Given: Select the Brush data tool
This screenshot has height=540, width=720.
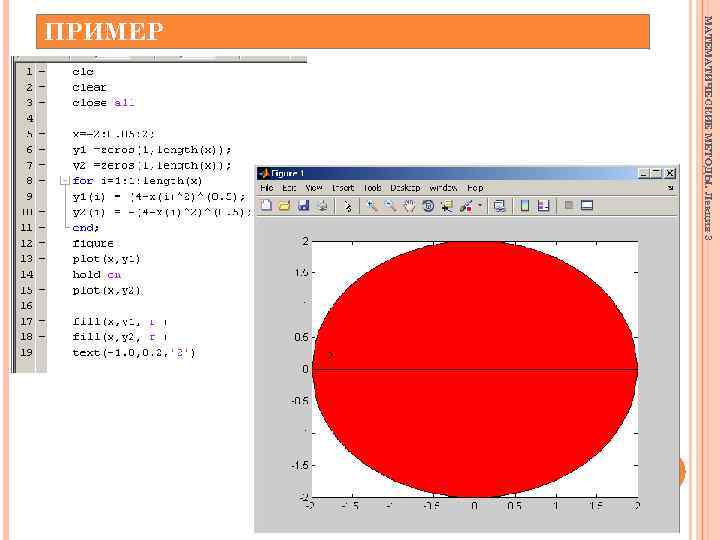Looking at the screenshot, I should 466,206.
